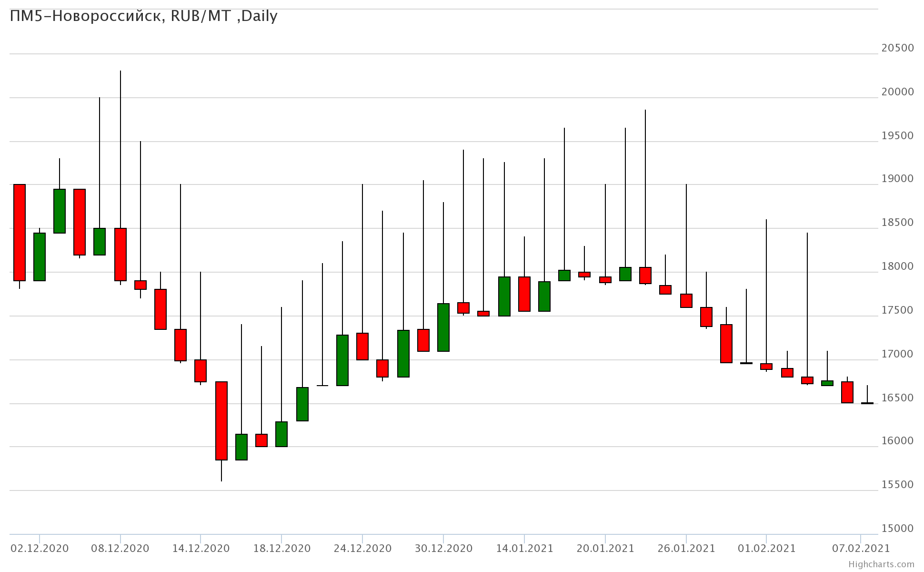924x572 pixels.
Task: Click the first red candle at far left
Action: coord(20,232)
